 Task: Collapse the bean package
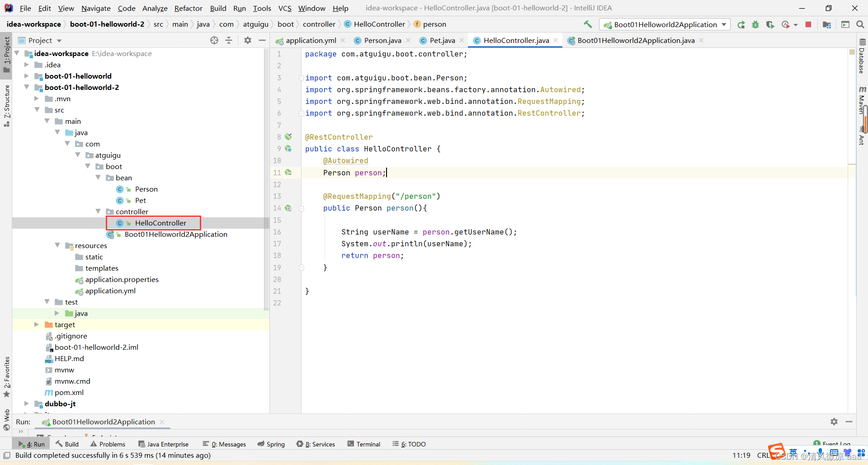[x=98, y=178]
